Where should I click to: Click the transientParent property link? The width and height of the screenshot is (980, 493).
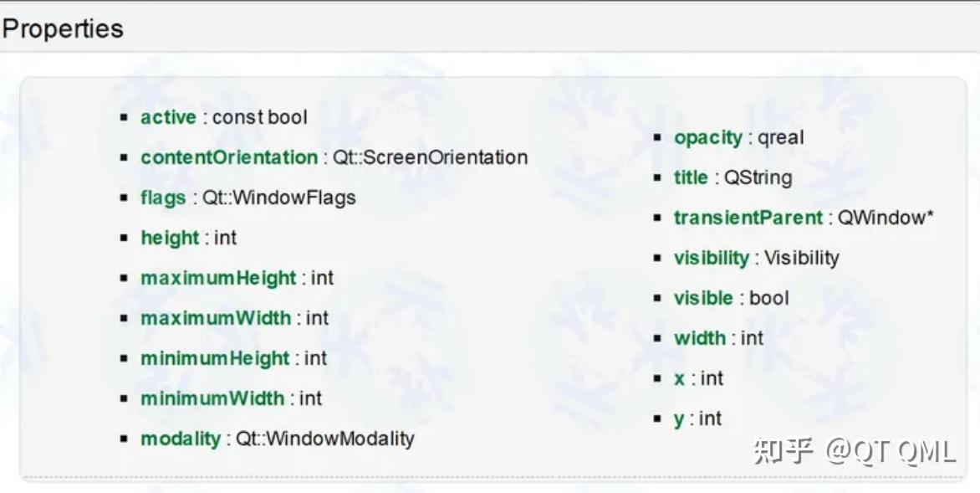click(748, 218)
